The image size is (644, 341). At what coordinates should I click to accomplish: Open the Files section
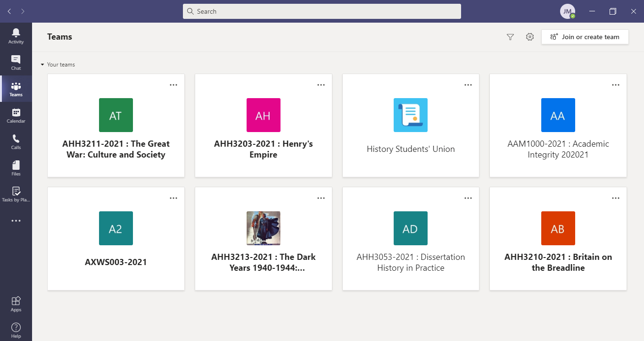[16, 168]
